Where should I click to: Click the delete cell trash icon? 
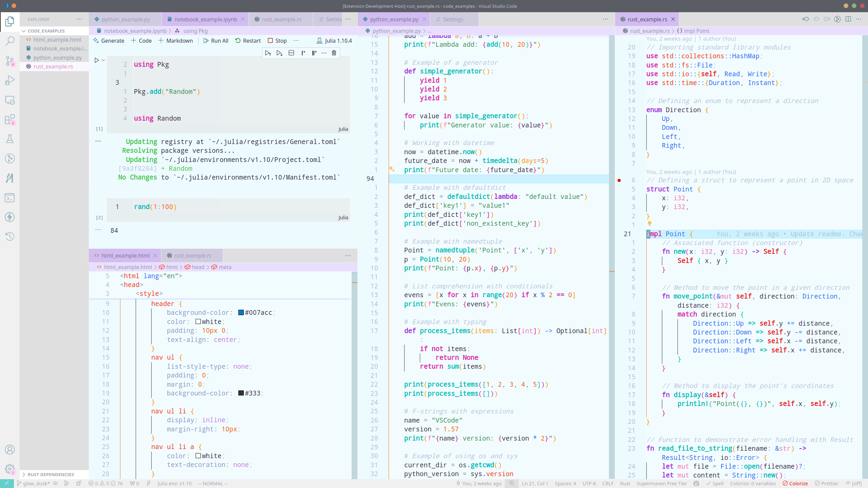334,53
